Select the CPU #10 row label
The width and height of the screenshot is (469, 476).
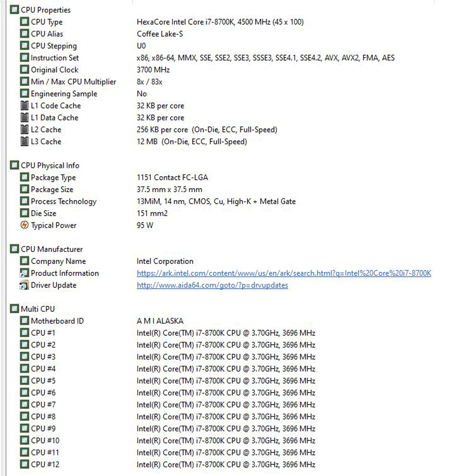pyautogui.click(x=45, y=440)
